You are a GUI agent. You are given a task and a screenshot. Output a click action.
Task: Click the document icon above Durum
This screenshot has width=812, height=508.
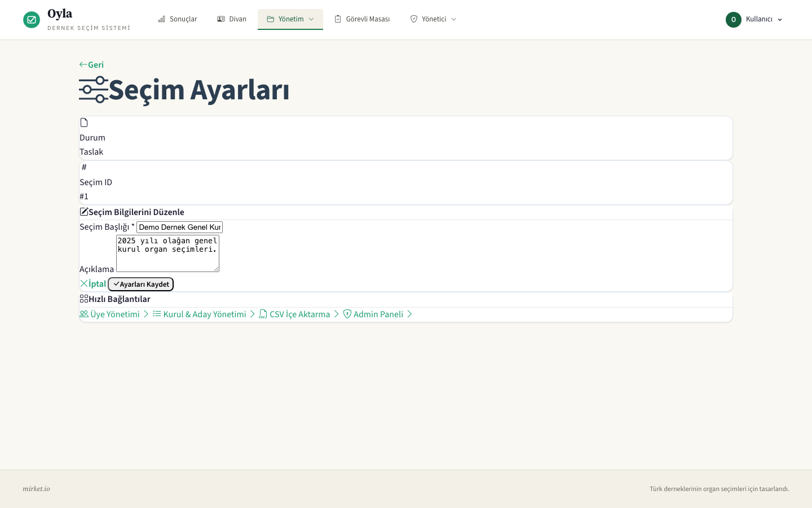coord(84,122)
